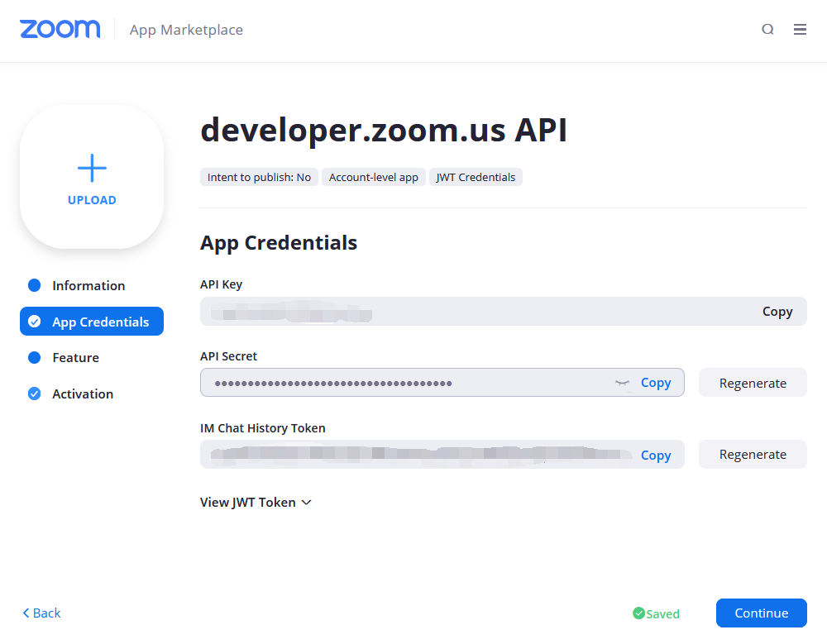Focus the API Secret input field
Viewport: 827px width, 644px height.
point(442,383)
